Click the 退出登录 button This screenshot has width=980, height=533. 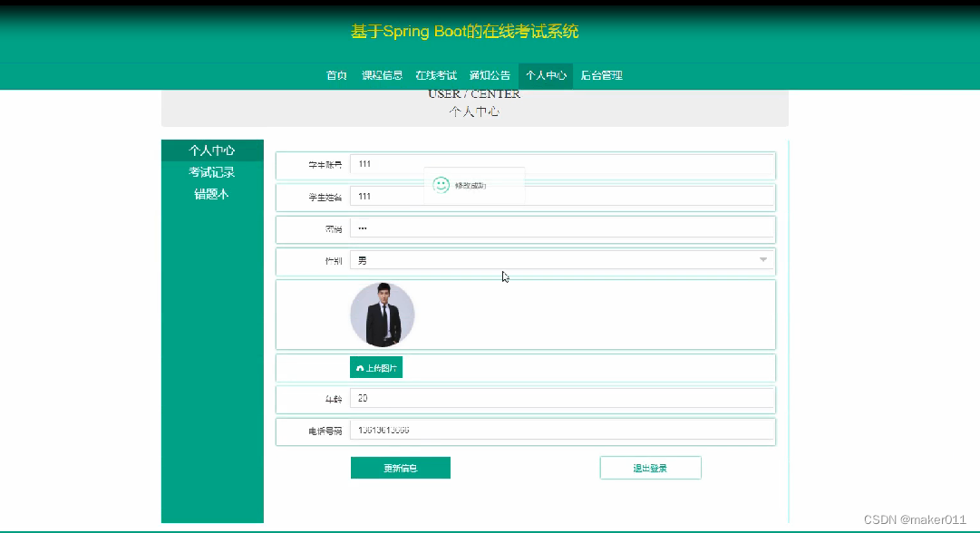pyautogui.click(x=650, y=468)
